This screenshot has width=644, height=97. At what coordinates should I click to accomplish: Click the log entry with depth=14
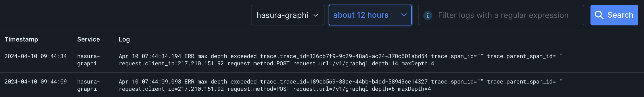(340, 60)
